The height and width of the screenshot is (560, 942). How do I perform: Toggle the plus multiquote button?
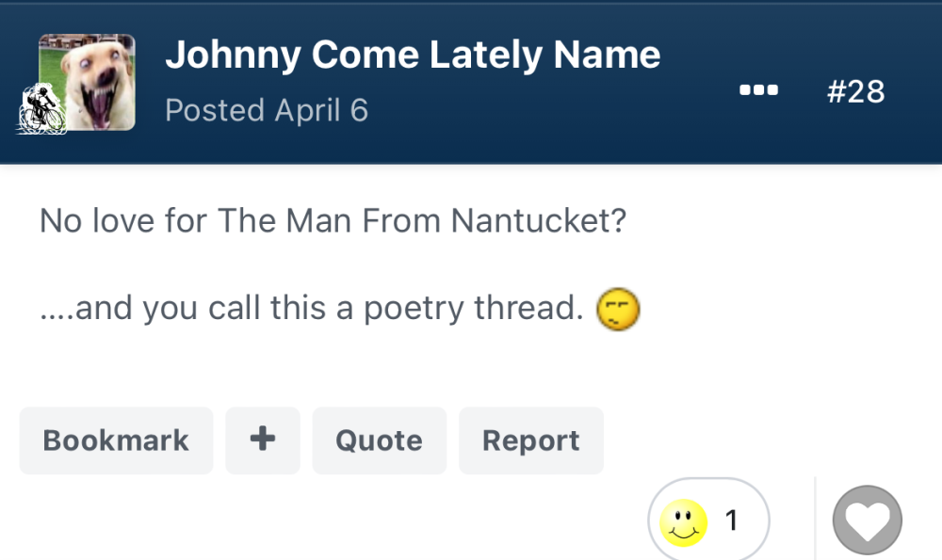(263, 440)
